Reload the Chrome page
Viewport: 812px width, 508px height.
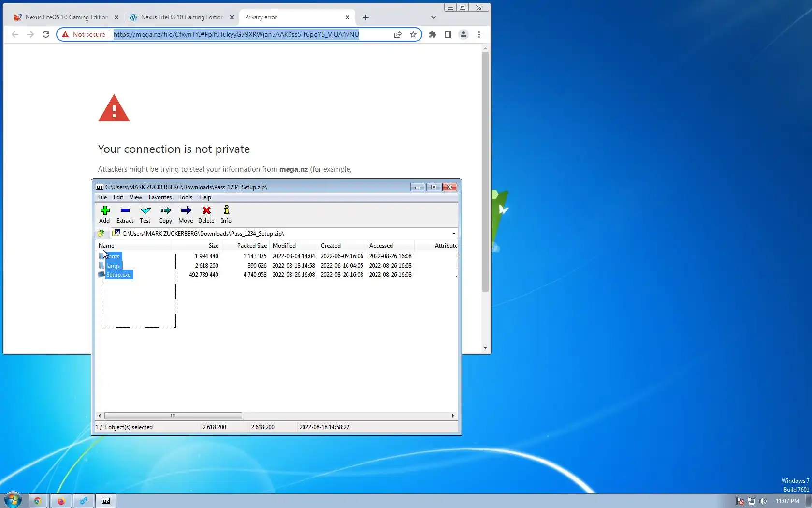point(46,34)
